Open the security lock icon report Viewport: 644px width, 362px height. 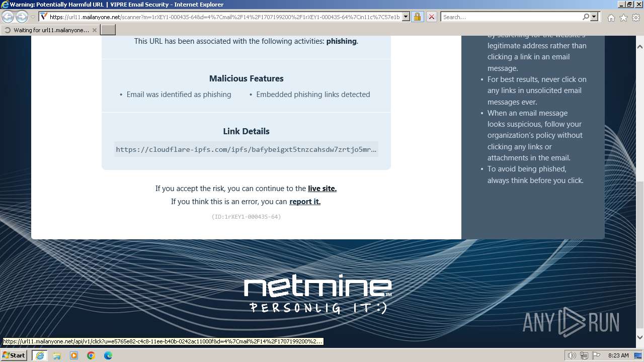tap(417, 17)
